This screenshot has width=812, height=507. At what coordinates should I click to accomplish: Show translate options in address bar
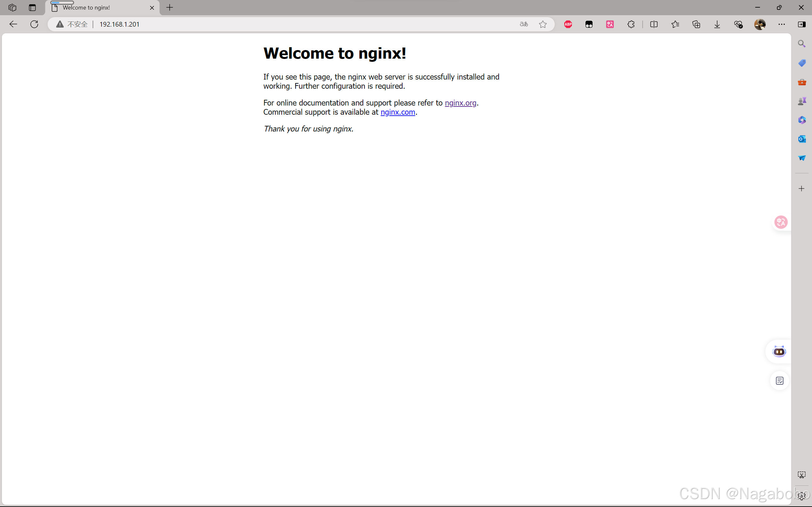click(523, 24)
